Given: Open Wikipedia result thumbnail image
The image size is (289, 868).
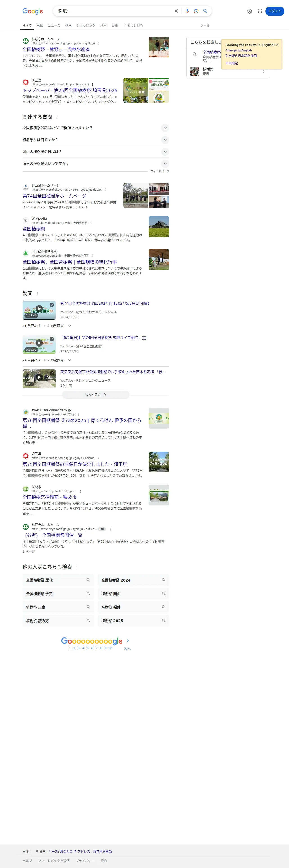Looking at the screenshot, I should pos(159,227).
